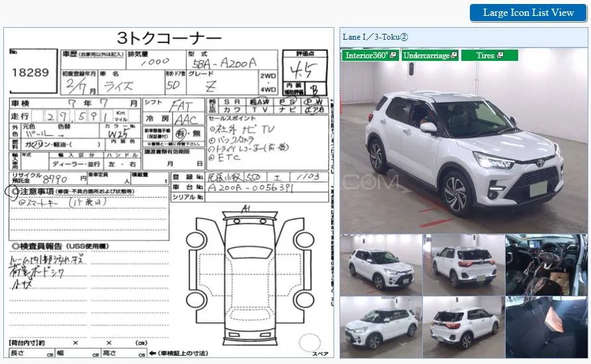Screen dimensions: 591x364
Task: Click the color code W25
Action: click(118, 134)
